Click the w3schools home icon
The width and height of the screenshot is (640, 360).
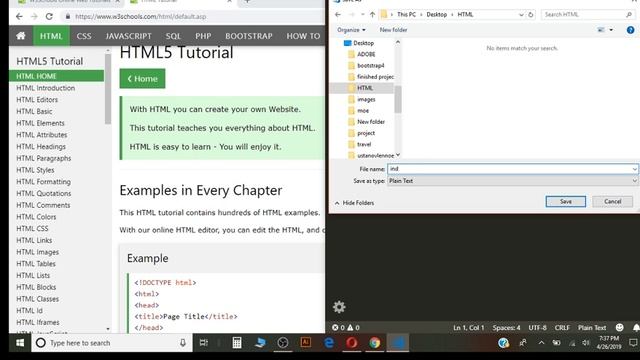21,36
